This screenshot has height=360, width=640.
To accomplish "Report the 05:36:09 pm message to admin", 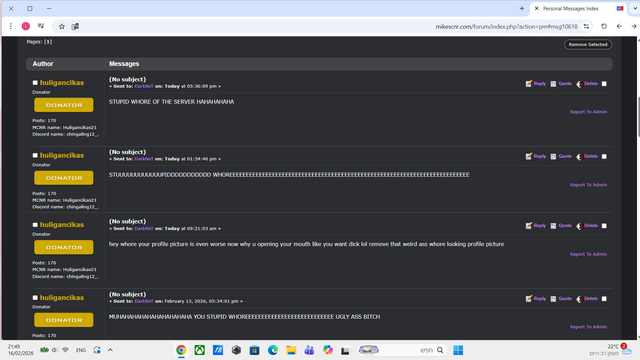I will 588,112.
